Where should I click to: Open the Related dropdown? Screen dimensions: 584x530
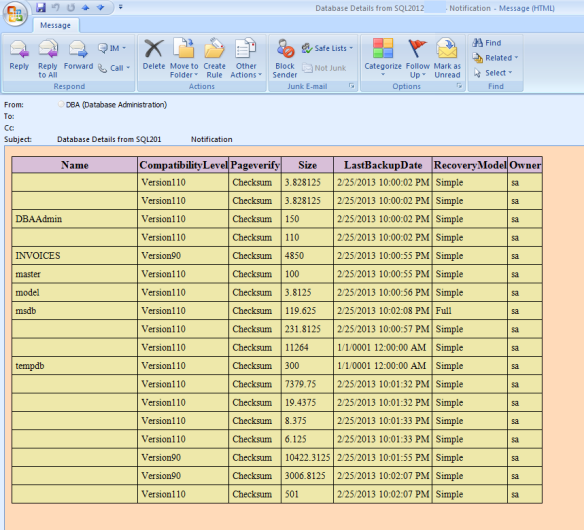click(x=495, y=58)
